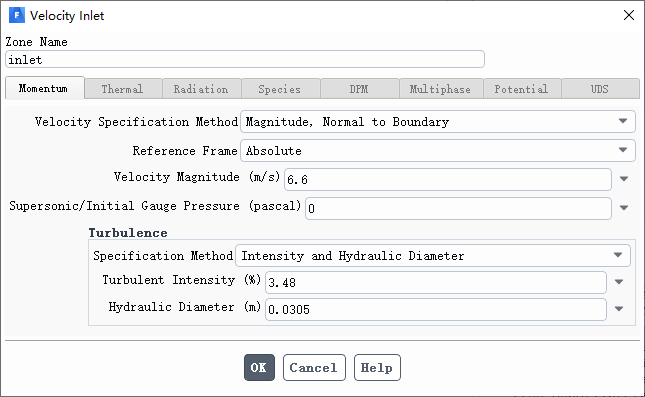Expand Hydraulic Diameter options arrow
Image resolution: width=645 pixels, height=397 pixels.
pos(619,309)
